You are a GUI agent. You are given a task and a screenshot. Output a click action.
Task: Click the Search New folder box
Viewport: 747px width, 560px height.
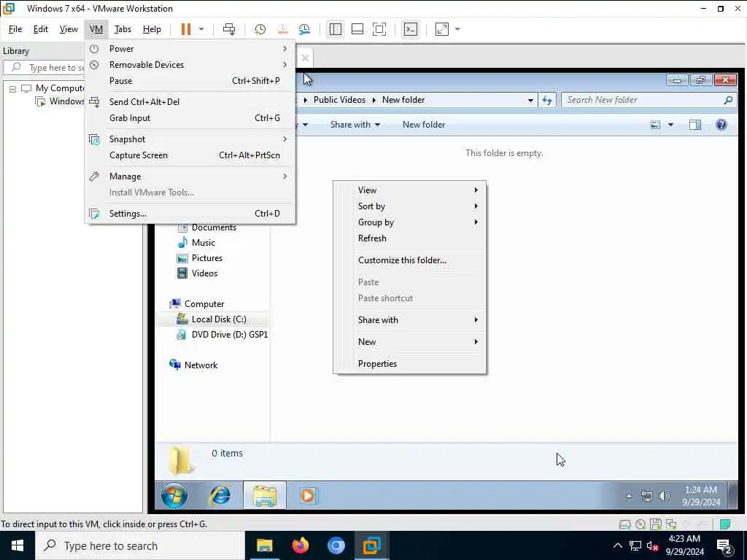(x=649, y=100)
